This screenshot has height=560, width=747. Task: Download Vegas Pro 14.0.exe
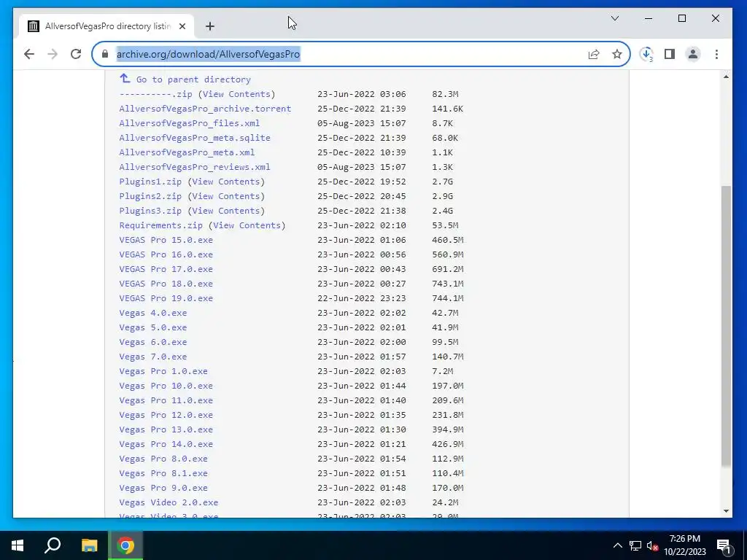[x=166, y=444]
